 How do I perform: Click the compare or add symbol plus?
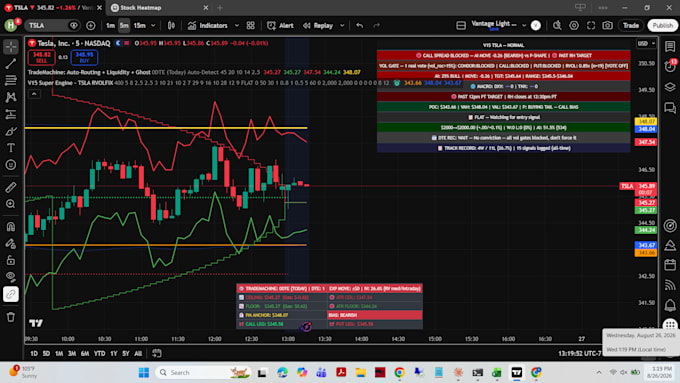pyautogui.click(x=91, y=26)
